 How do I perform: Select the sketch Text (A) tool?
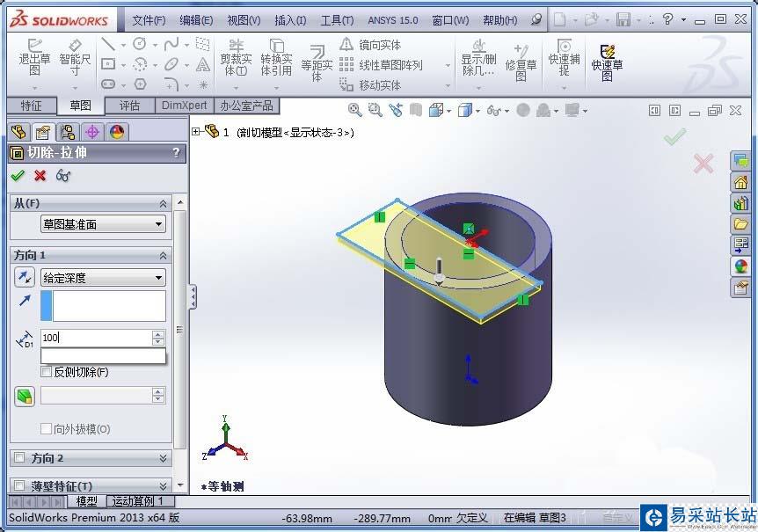pos(203,64)
